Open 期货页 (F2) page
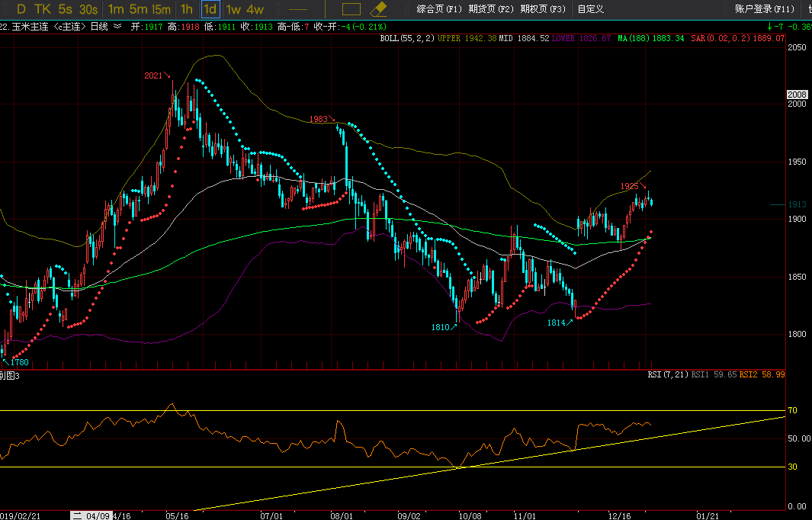The width and height of the screenshot is (812, 520). pos(491,9)
